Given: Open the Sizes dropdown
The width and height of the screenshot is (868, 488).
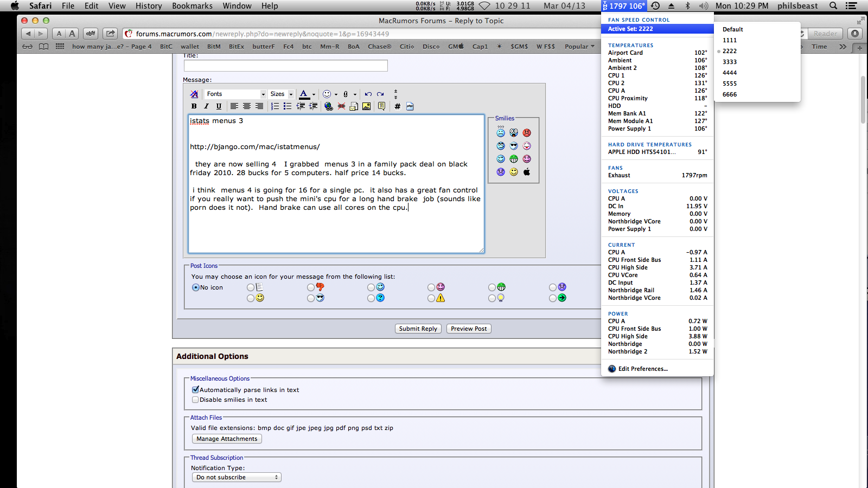Looking at the screenshot, I should [282, 94].
